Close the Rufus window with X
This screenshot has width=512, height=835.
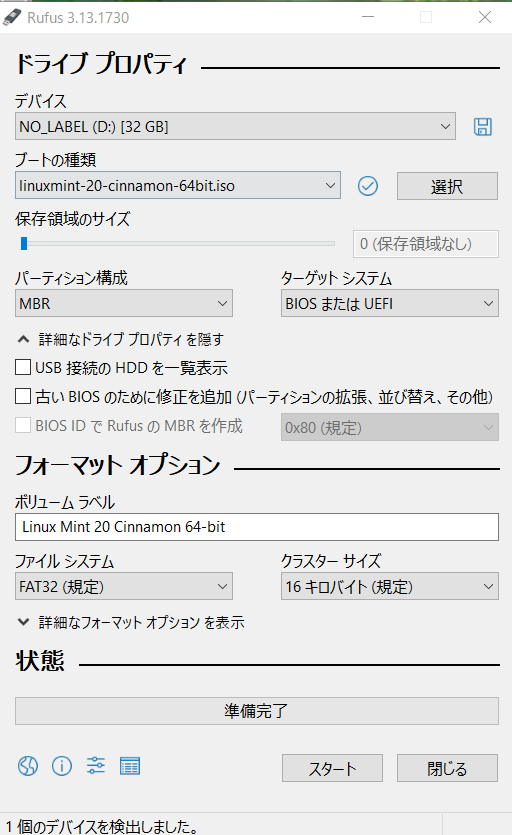pyautogui.click(x=485, y=17)
